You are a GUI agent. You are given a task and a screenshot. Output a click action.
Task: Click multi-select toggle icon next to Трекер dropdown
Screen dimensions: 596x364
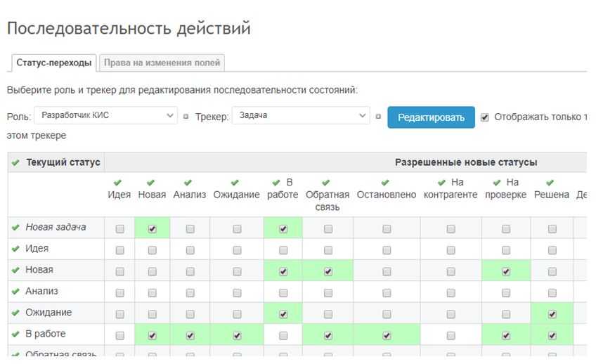point(378,117)
